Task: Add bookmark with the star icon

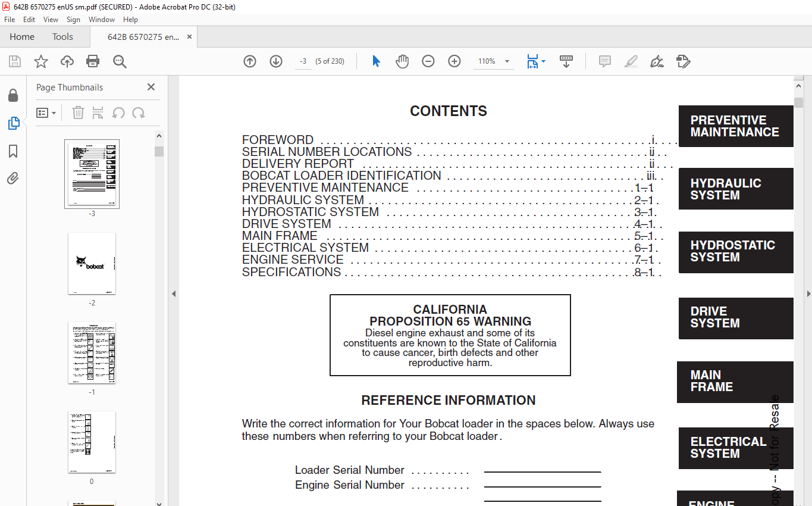Action: click(x=40, y=61)
